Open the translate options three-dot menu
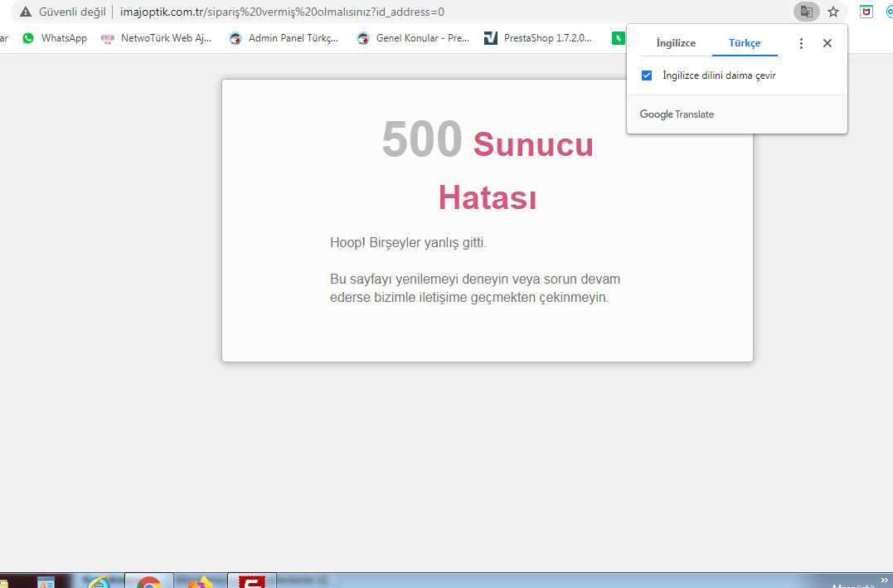Screen dimensions: 893x588 801,43
